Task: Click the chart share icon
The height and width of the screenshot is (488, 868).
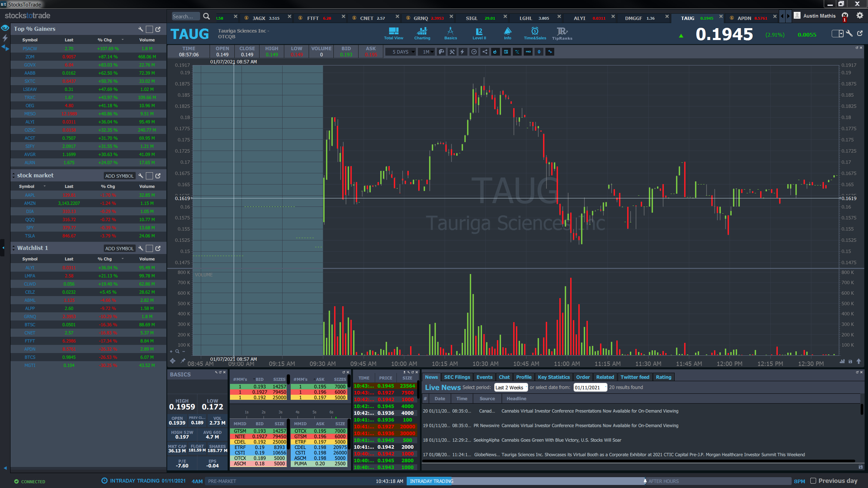Action: click(485, 52)
